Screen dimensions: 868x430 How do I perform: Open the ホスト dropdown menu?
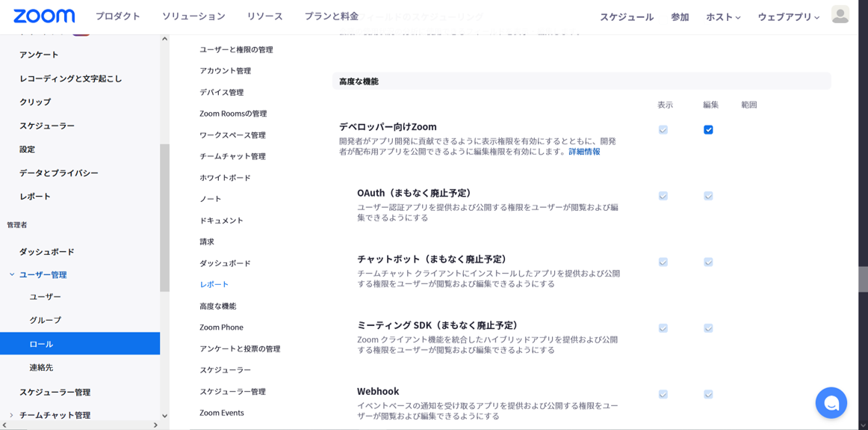[x=723, y=17]
